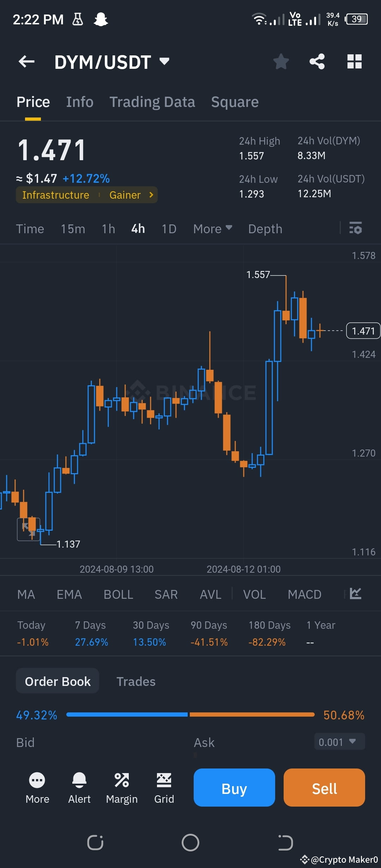Viewport: 381px width, 868px height.
Task: Open the chart indicator settings icon
Action: [355, 229]
